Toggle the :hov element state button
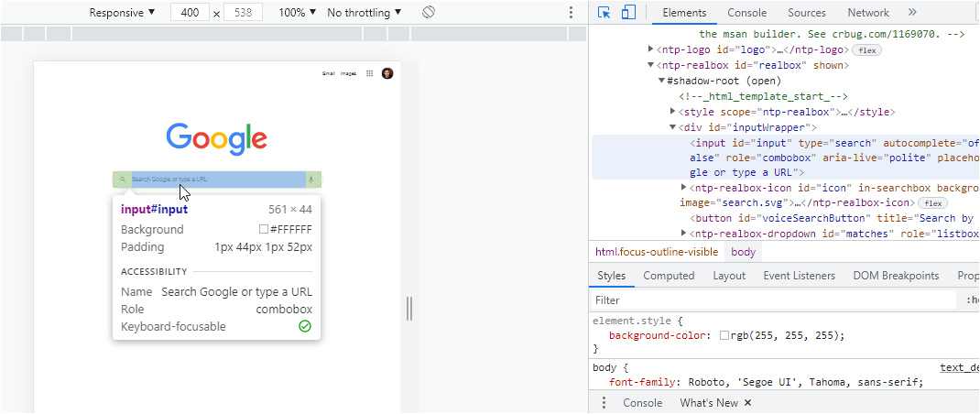 (973, 300)
